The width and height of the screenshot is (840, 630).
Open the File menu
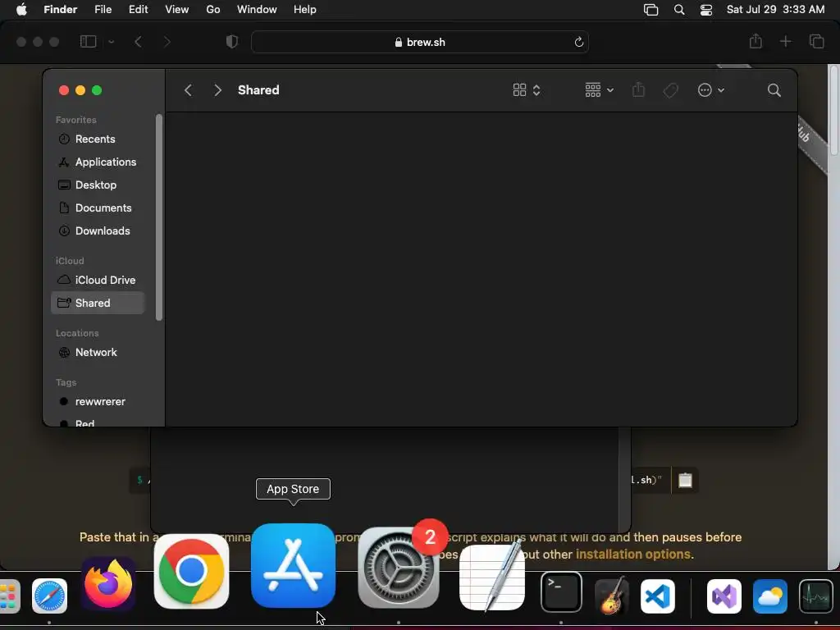(x=103, y=10)
